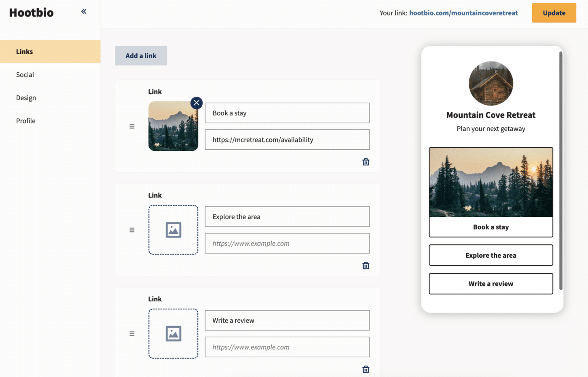588x377 pixels.
Task: Open the Design section in sidebar
Action: click(x=26, y=98)
